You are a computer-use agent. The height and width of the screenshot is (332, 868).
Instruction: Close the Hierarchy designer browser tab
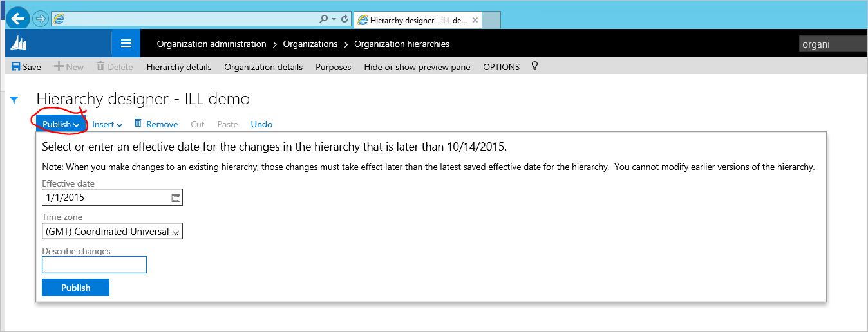click(475, 20)
